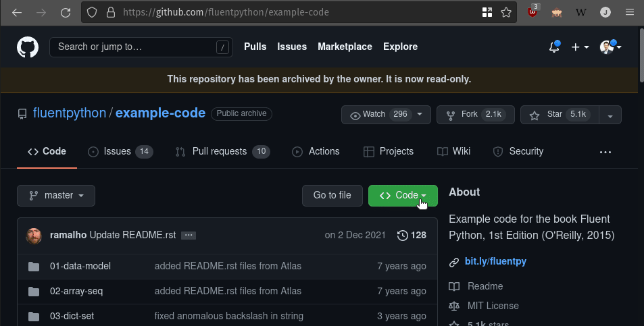
Task: Click the Go to file button
Action: [332, 196]
